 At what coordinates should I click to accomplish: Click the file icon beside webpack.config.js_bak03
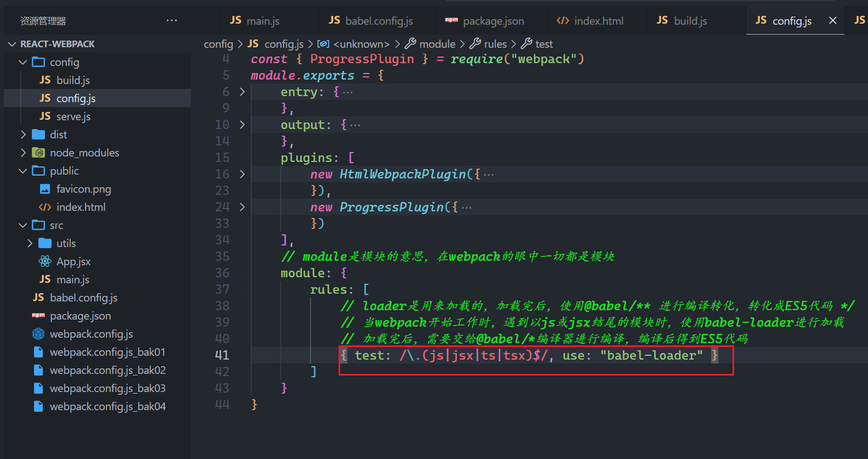point(38,388)
